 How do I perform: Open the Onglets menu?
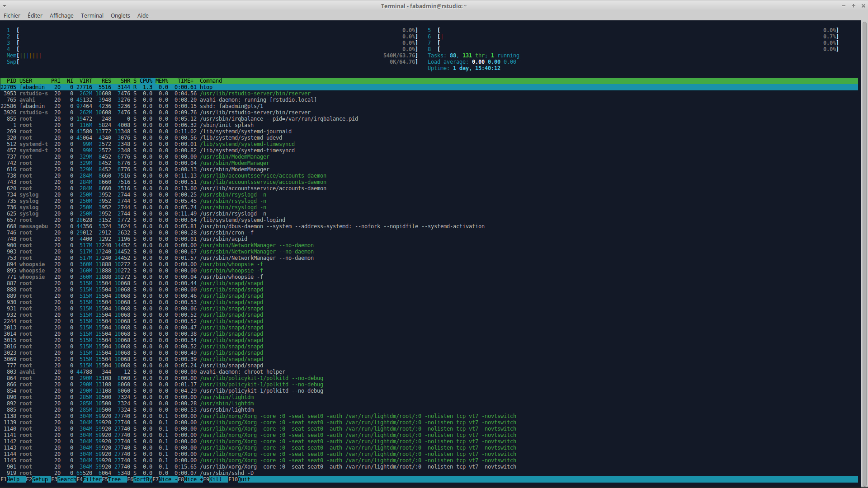coord(120,15)
